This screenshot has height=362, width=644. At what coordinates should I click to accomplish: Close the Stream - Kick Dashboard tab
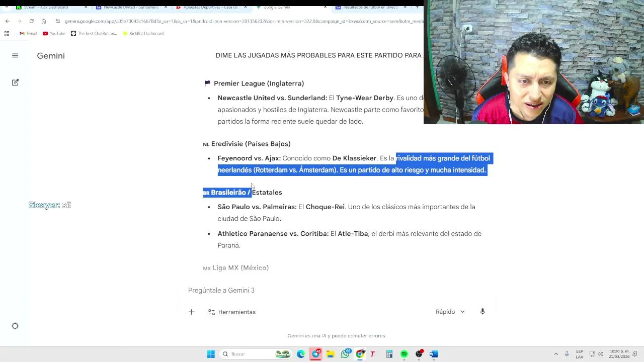click(x=86, y=7)
